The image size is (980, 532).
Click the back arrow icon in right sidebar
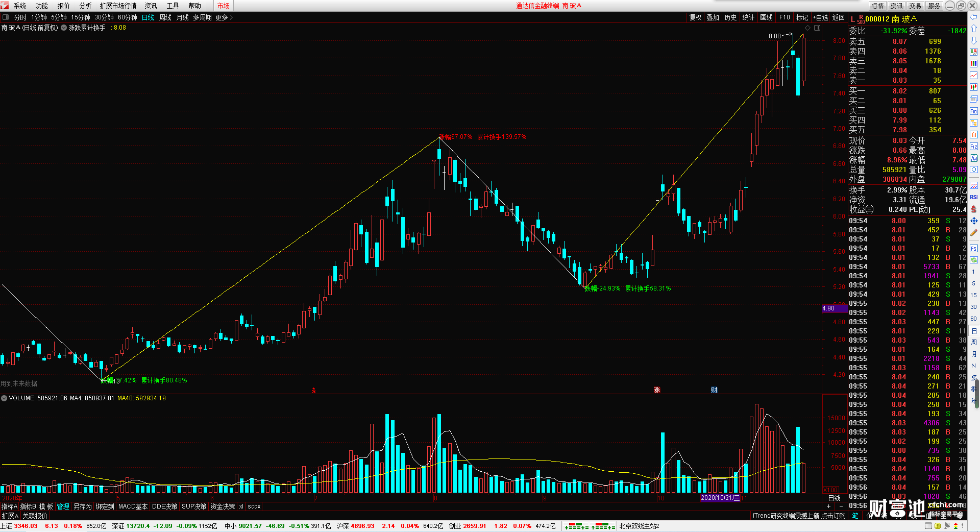(974, 17)
